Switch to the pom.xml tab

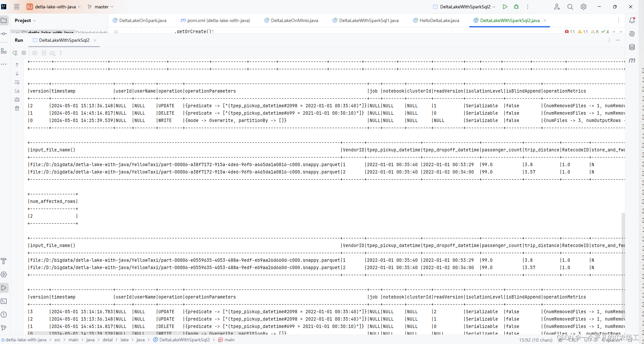pos(215,20)
